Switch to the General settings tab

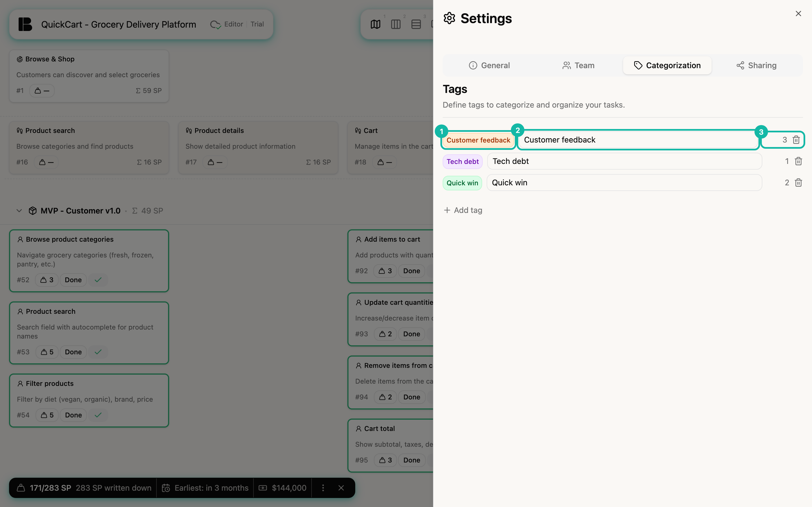[x=489, y=65]
